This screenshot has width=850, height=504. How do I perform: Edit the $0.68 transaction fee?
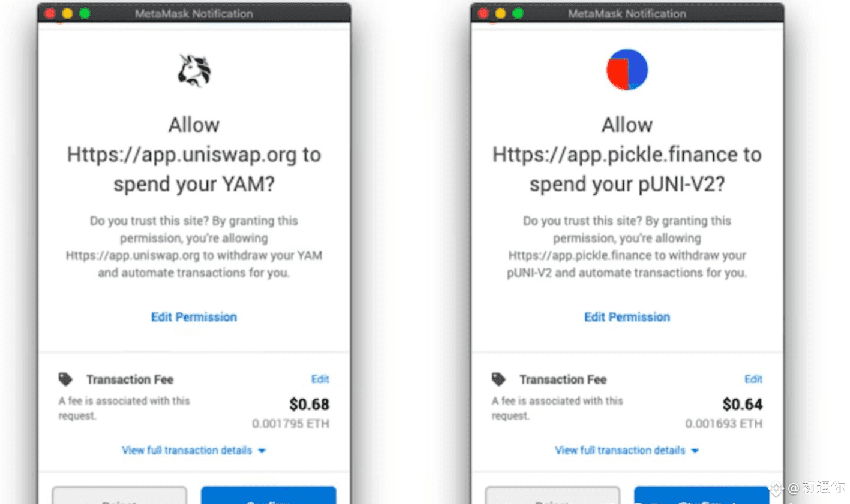click(x=320, y=379)
